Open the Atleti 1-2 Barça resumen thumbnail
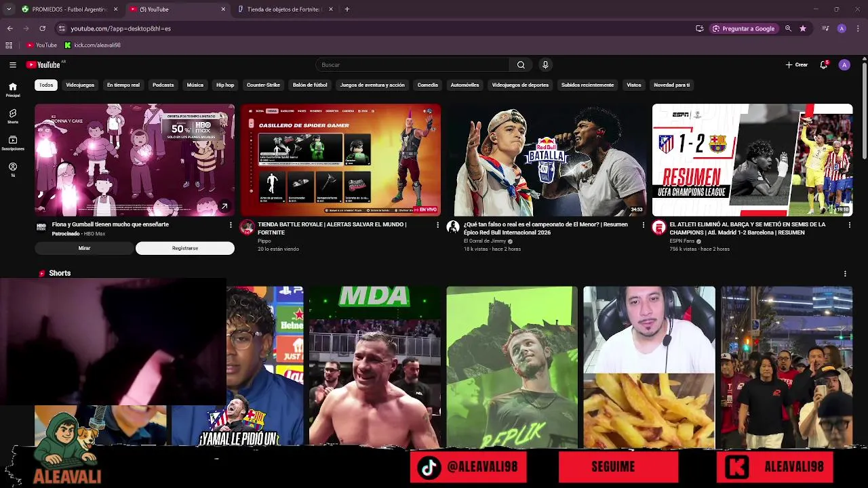The image size is (868, 488). (x=752, y=160)
